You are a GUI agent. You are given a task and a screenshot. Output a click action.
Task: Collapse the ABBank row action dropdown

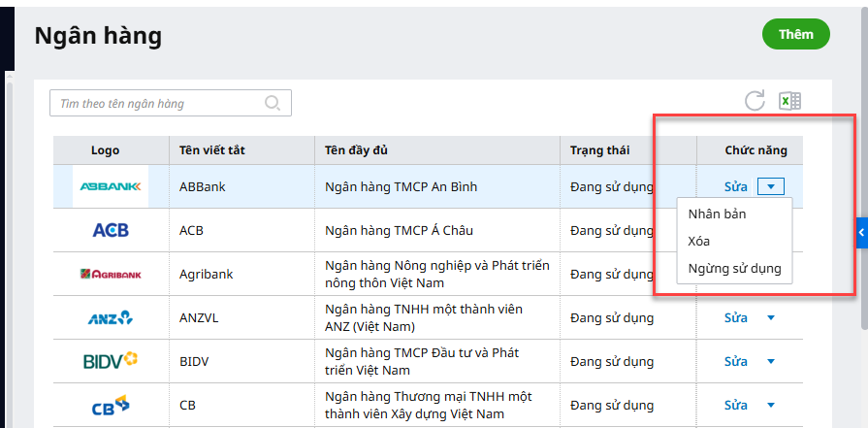(770, 186)
